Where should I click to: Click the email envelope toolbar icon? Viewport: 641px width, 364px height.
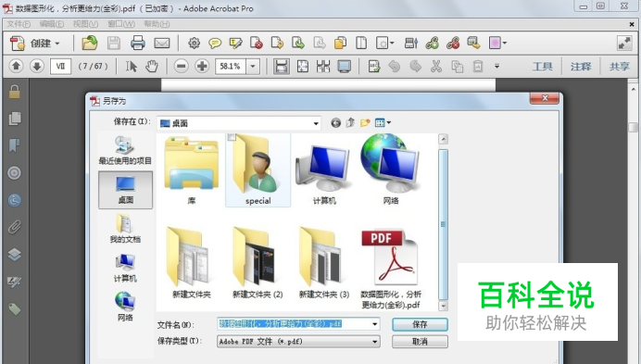[x=162, y=43]
